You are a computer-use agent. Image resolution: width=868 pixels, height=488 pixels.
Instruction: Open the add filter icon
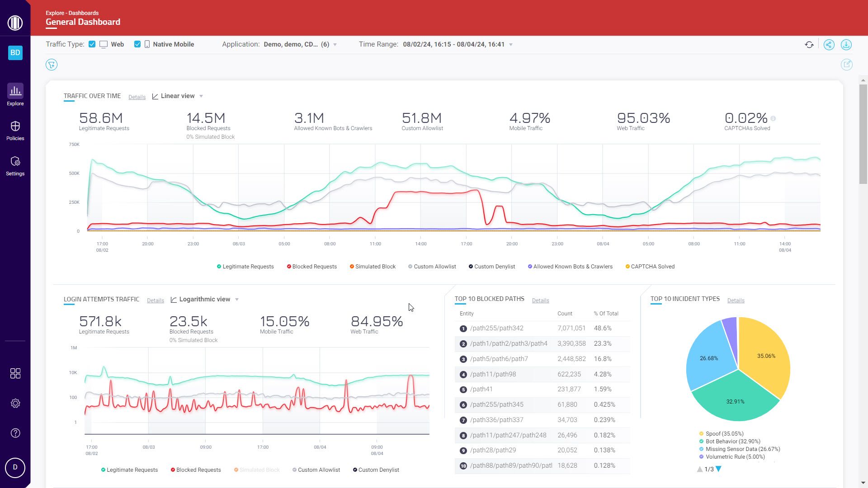click(52, 65)
